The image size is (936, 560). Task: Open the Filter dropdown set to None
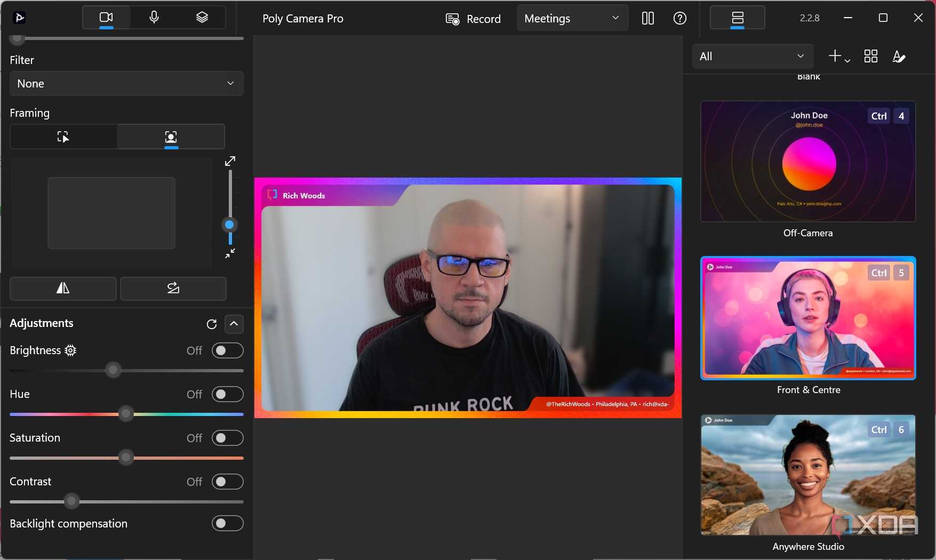pyautogui.click(x=126, y=83)
